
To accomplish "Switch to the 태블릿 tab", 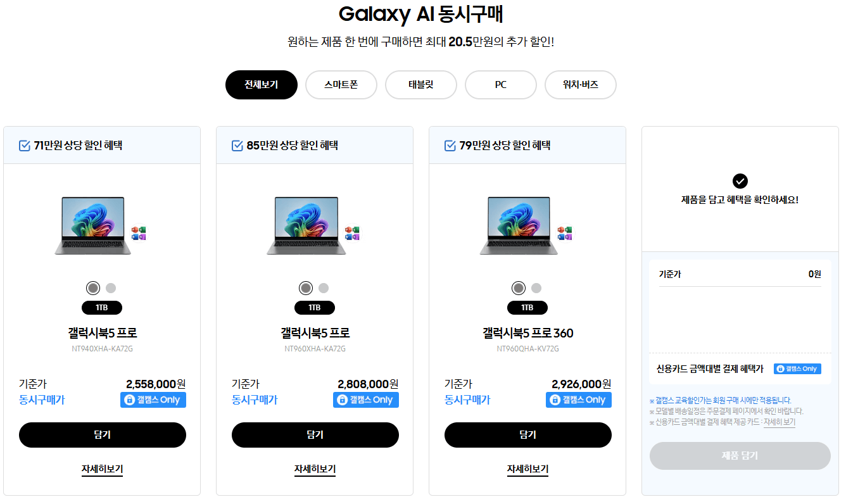I will [x=421, y=84].
